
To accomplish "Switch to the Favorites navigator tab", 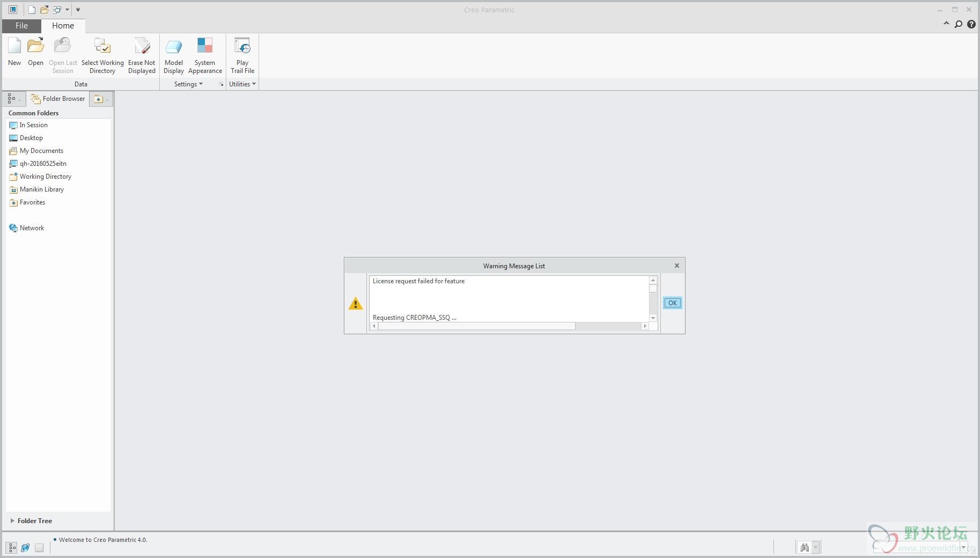I will point(101,99).
